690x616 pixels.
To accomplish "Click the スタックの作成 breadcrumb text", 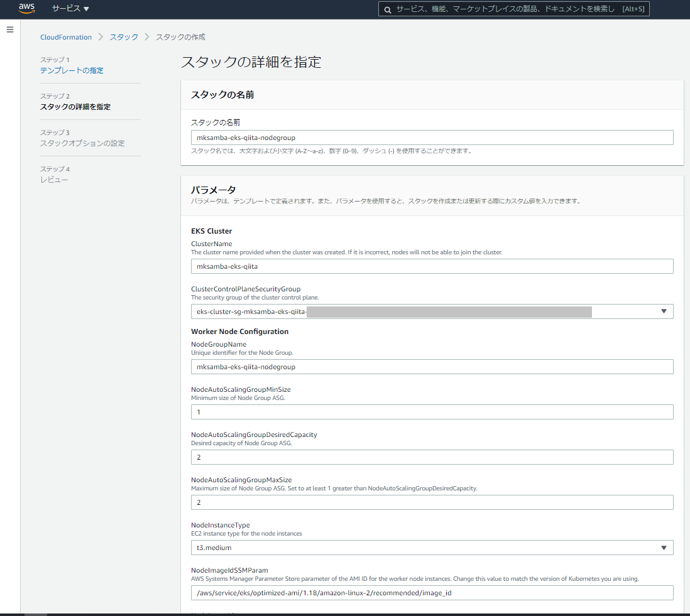I will (x=180, y=37).
